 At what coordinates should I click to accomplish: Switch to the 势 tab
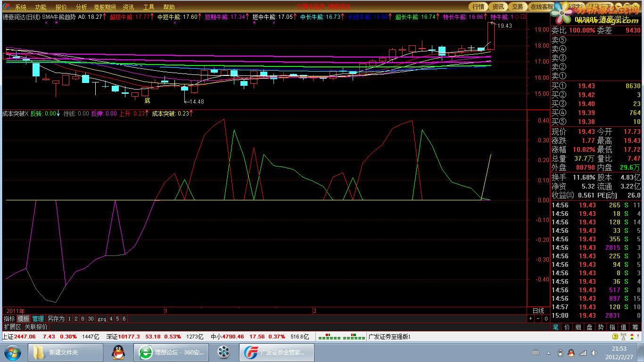click(602, 327)
